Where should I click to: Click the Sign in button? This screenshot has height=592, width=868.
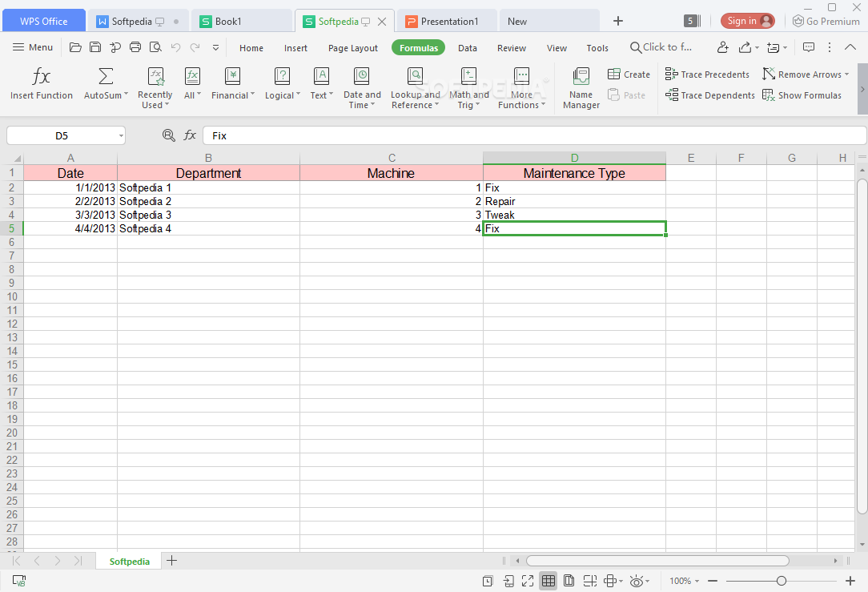click(747, 21)
